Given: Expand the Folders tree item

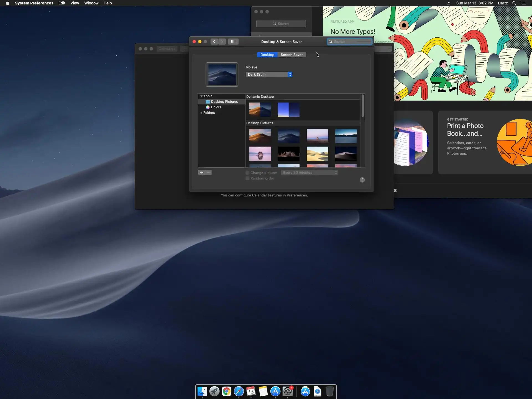Looking at the screenshot, I should tap(201, 113).
